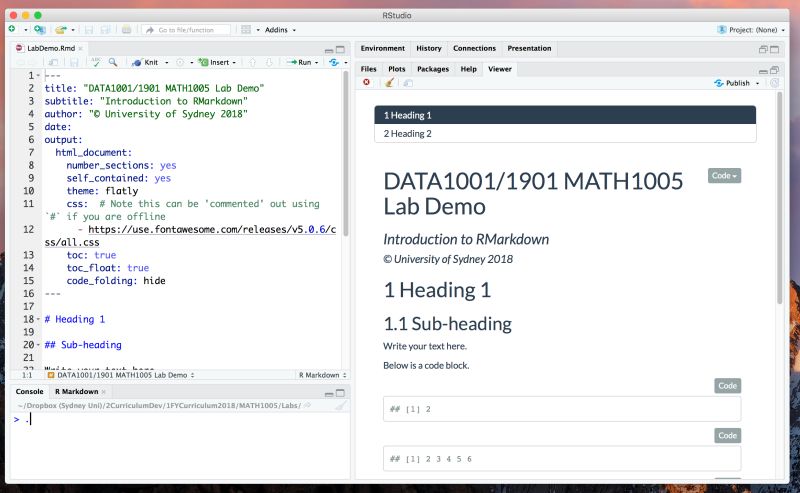Click the New File plus icon

[12, 30]
